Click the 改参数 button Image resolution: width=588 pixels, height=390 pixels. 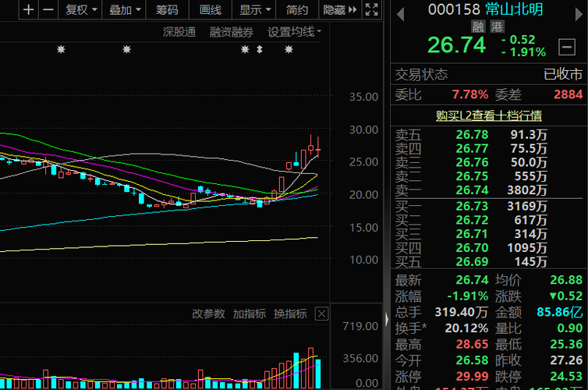[x=208, y=314]
